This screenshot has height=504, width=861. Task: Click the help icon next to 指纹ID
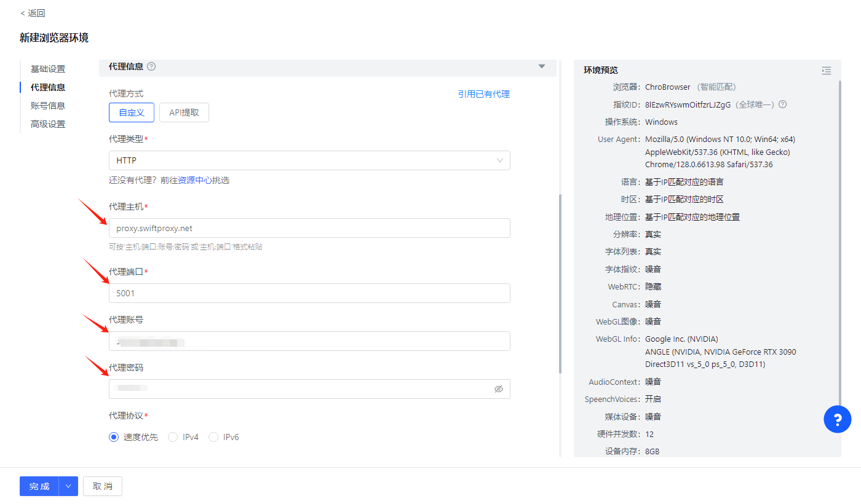[x=783, y=104]
